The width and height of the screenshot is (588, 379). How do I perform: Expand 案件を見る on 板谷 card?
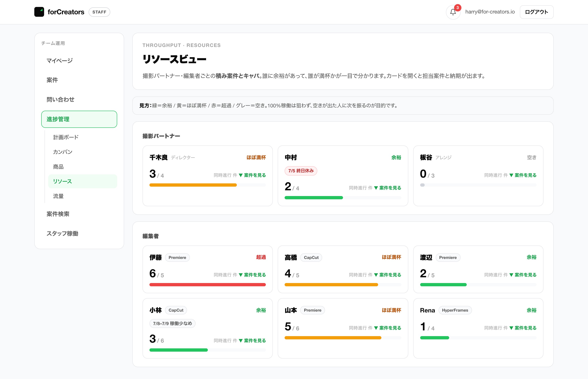click(x=523, y=175)
